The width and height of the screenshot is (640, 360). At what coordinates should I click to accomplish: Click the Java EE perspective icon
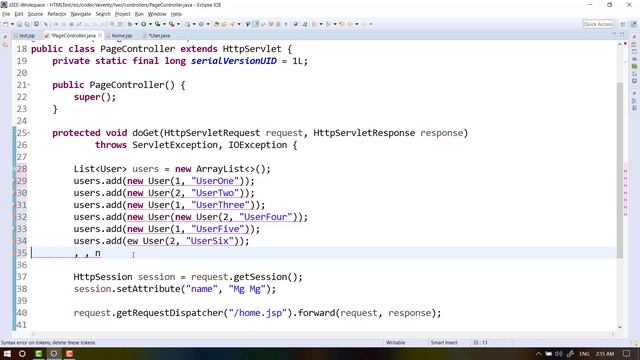[x=633, y=24]
